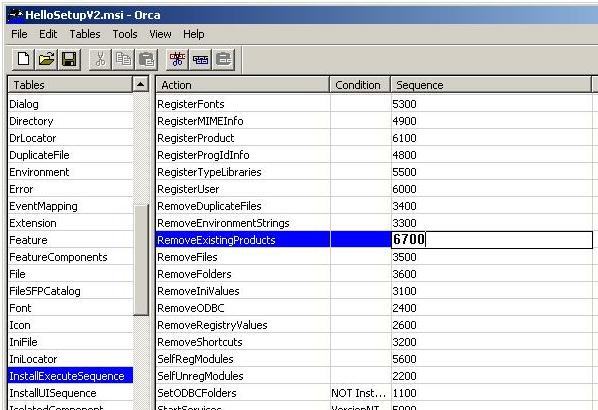Select the InstallUISequence table
Screen dimensions: 598x410
tap(70, 393)
